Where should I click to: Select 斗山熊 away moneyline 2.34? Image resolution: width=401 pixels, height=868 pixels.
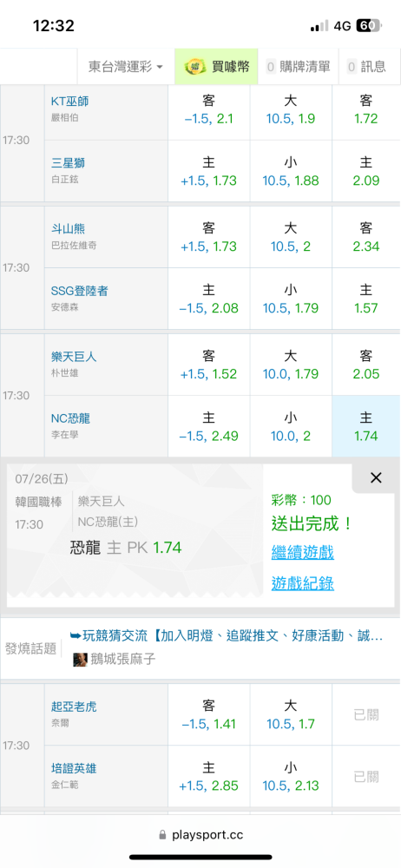tap(366, 238)
